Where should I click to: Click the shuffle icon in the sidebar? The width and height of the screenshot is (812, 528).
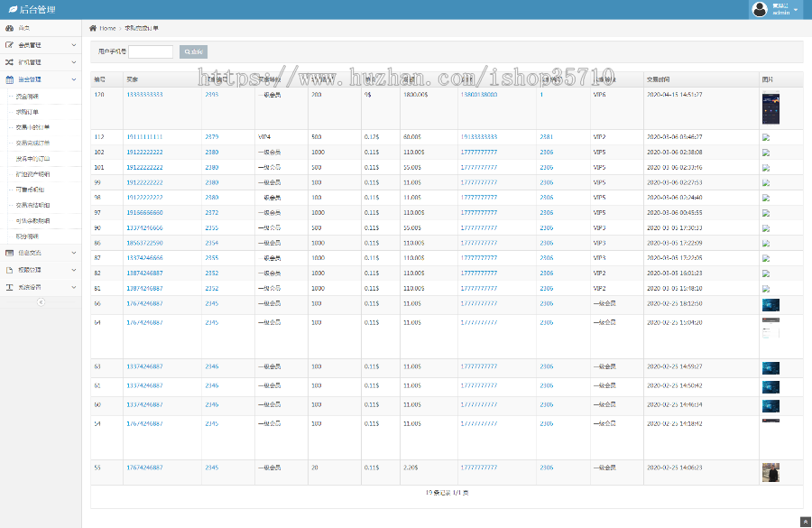[x=9, y=62]
